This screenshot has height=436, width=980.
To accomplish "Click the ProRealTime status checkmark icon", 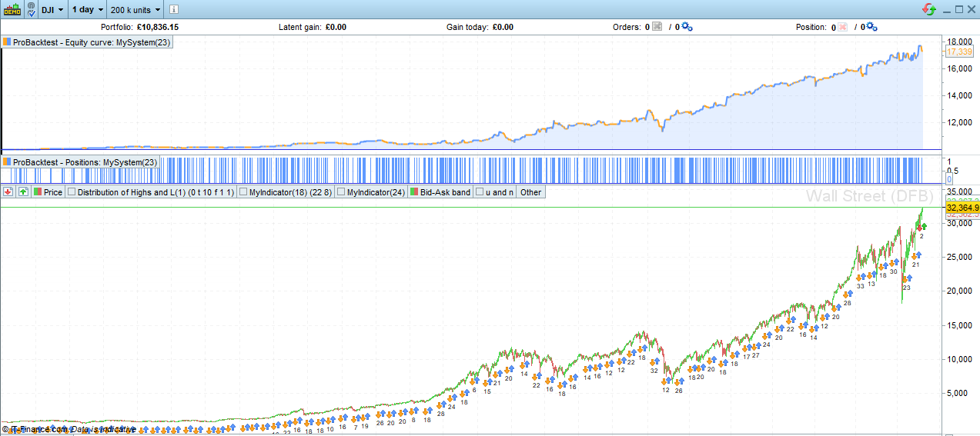I will point(31,10).
